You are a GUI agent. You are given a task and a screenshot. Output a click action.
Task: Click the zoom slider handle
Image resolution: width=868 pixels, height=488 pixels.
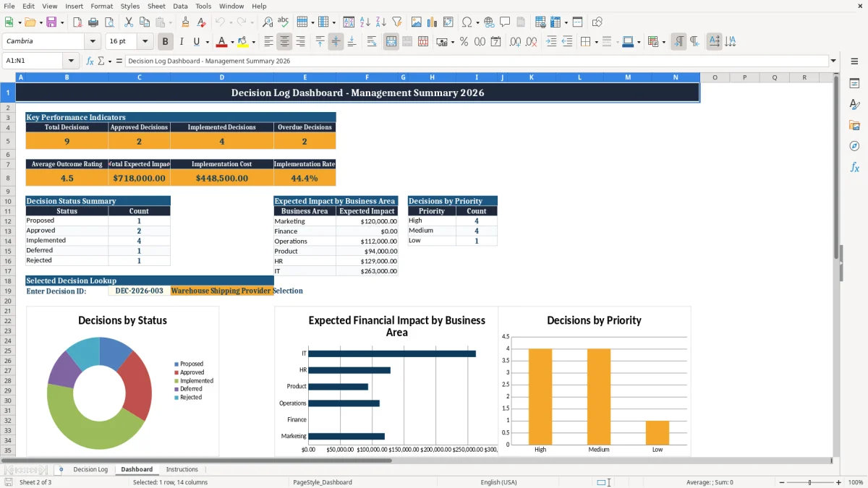point(809,482)
